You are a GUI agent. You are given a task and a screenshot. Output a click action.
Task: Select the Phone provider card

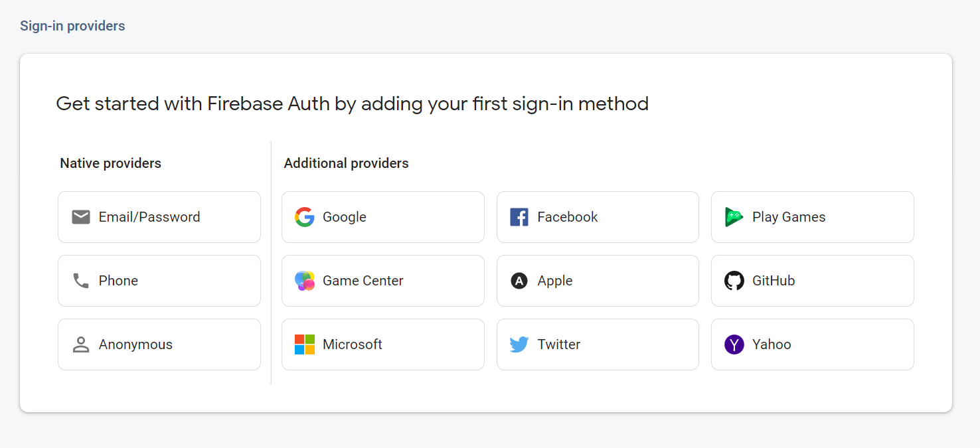pyautogui.click(x=159, y=280)
